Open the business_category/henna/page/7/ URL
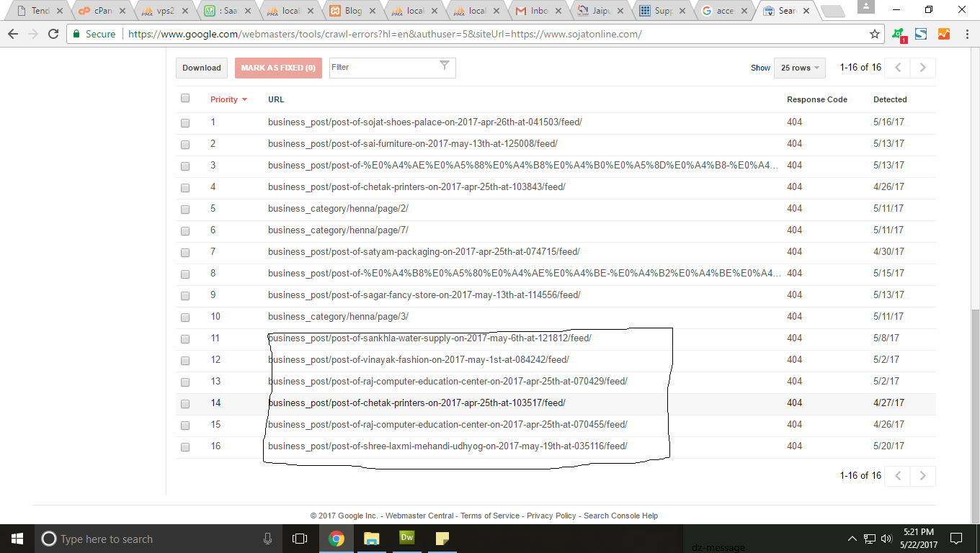This screenshot has width=980, height=553. pyautogui.click(x=338, y=230)
